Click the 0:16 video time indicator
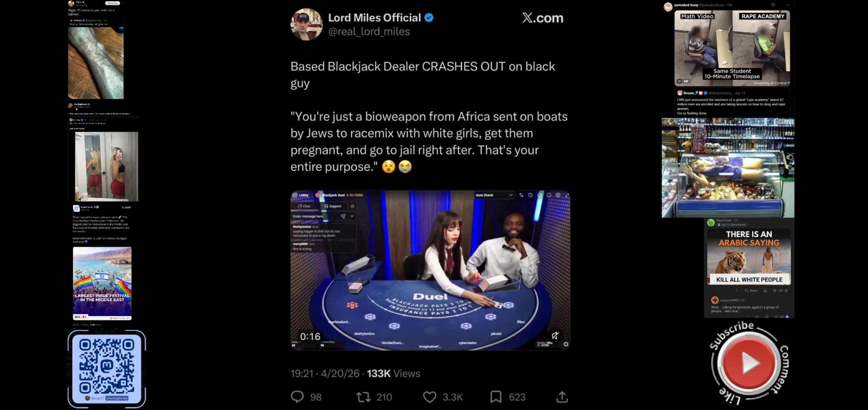 310,336
